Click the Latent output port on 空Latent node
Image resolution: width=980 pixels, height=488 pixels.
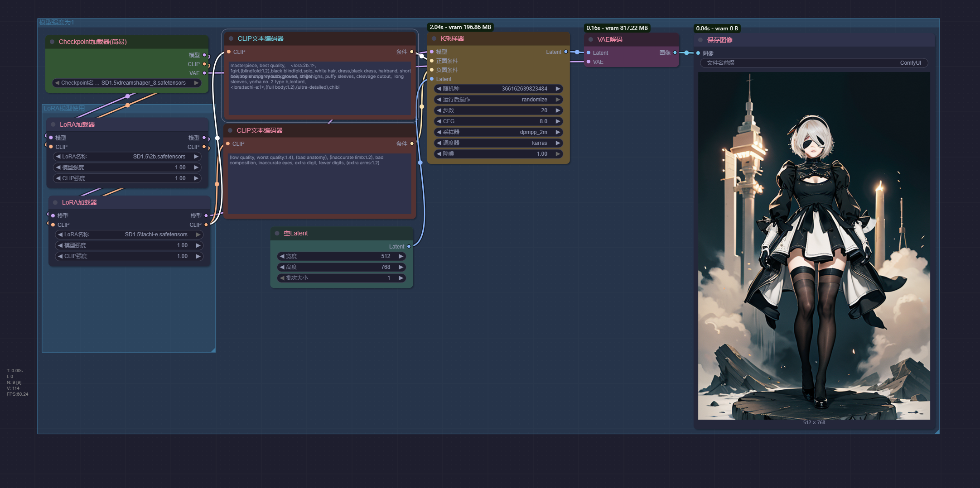[409, 247]
